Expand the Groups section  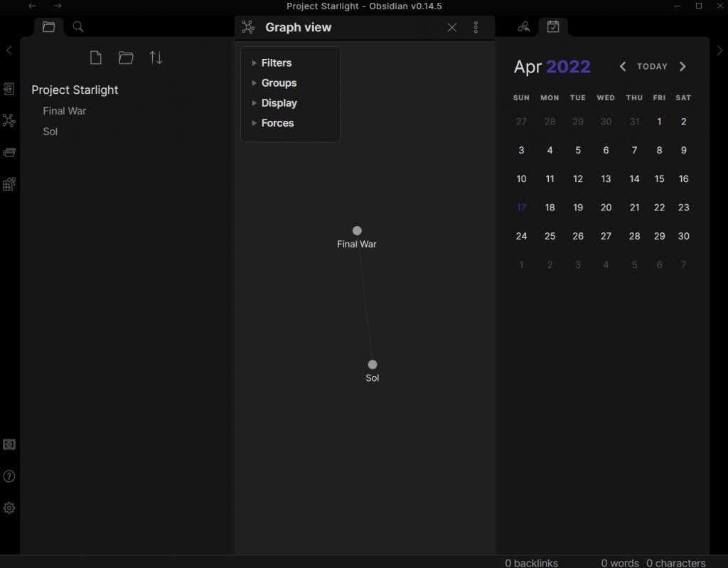(x=279, y=83)
